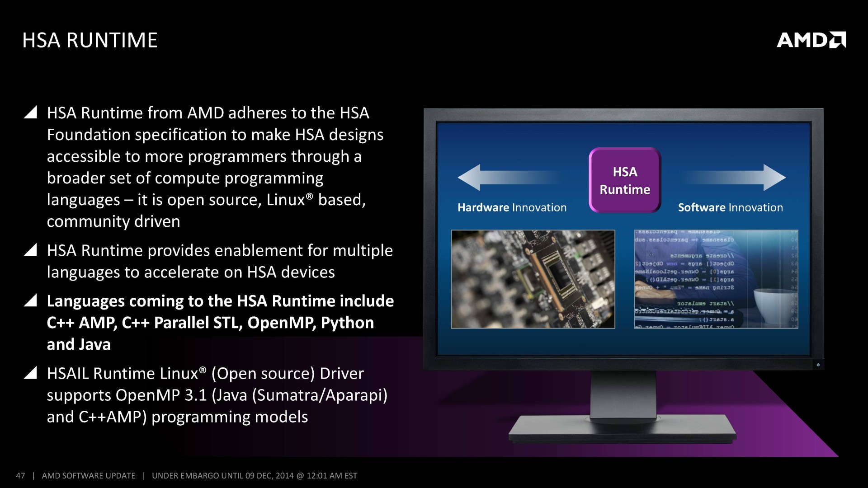Screen dimensions: 868x488
Task: Click the purple HSA Runtime box
Action: (625, 180)
